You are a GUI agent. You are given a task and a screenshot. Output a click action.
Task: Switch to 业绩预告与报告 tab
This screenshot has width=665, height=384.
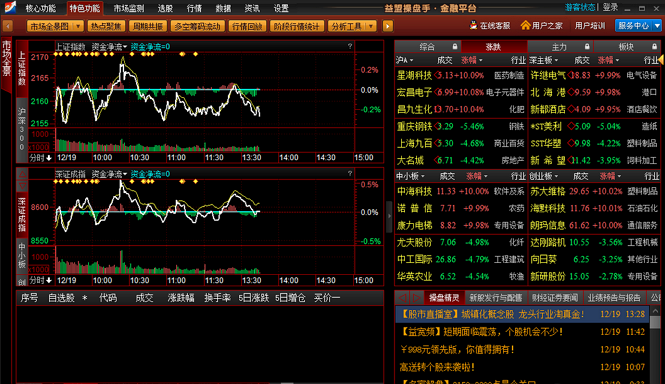click(x=614, y=297)
